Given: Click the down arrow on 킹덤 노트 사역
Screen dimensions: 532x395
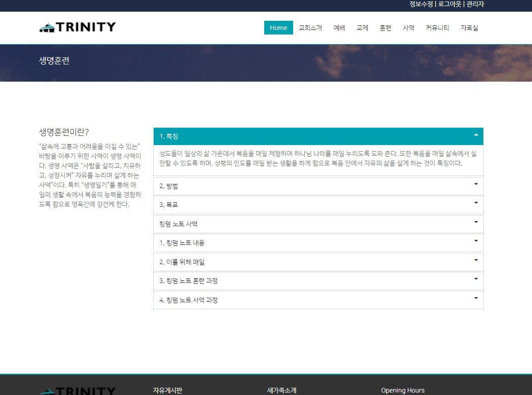Looking at the screenshot, I should click(476, 222).
